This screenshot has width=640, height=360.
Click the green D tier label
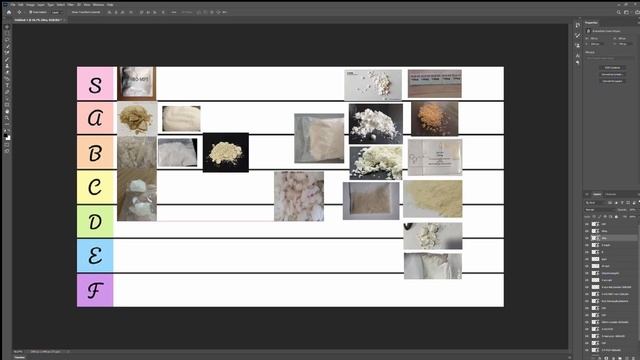pyautogui.click(x=95, y=221)
